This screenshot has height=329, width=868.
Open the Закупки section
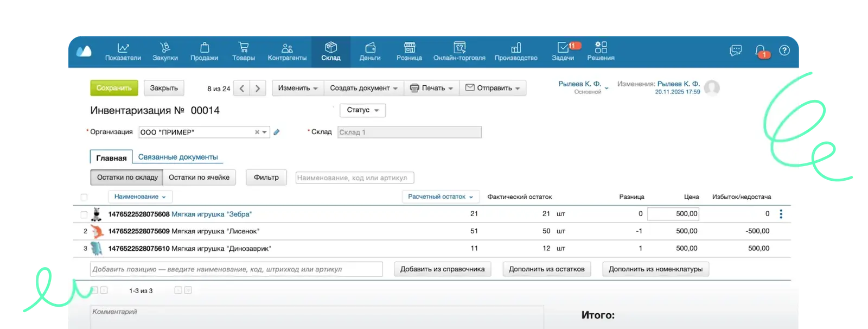pos(165,52)
